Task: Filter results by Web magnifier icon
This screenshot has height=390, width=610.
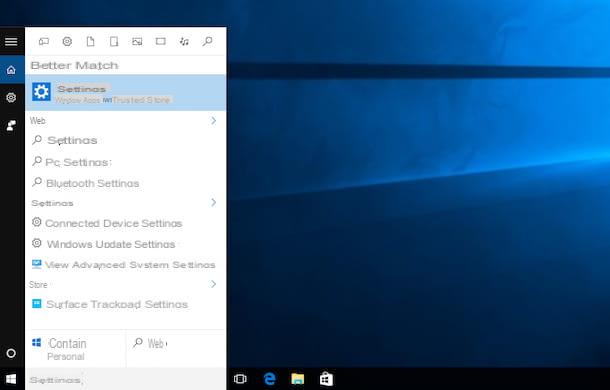Action: click(207, 41)
